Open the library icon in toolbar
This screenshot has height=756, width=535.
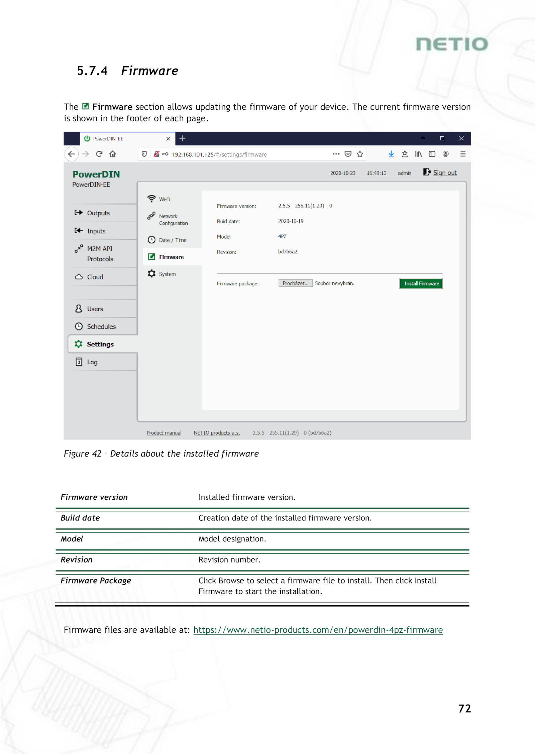[x=418, y=154]
